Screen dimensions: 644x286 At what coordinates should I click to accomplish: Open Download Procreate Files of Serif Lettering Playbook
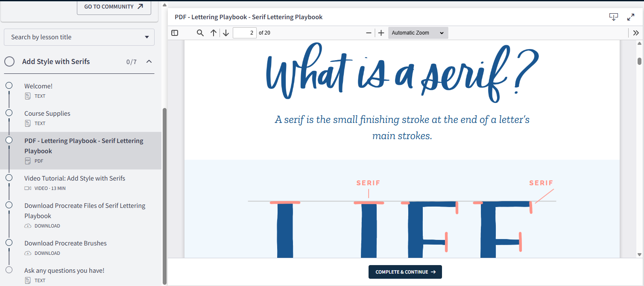click(x=85, y=210)
